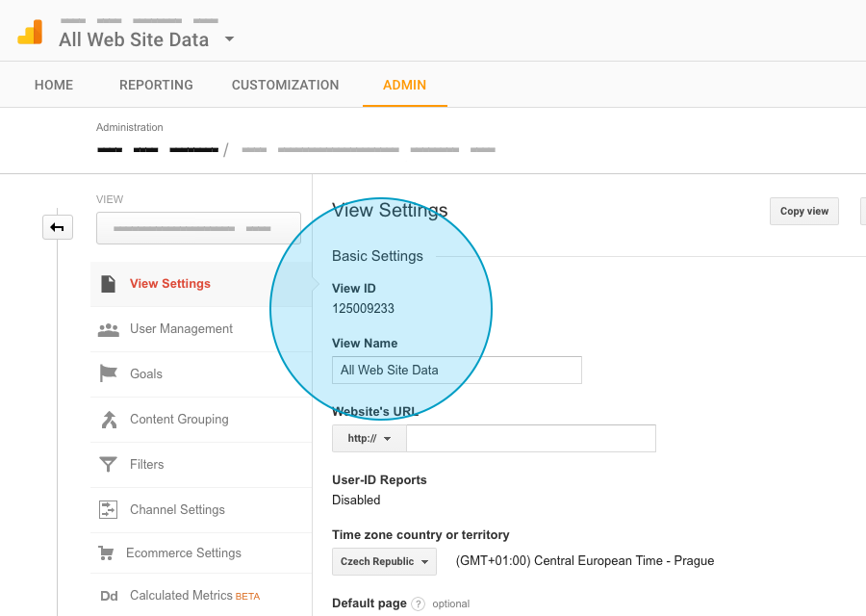Screen dimensions: 866x616
Task: Open the Czech Republic country dropdown
Action: click(x=384, y=561)
